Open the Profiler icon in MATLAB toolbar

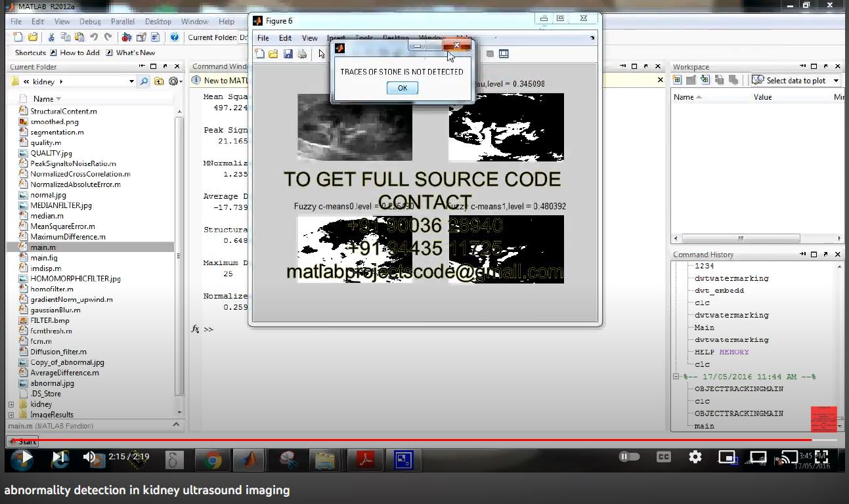(155, 37)
